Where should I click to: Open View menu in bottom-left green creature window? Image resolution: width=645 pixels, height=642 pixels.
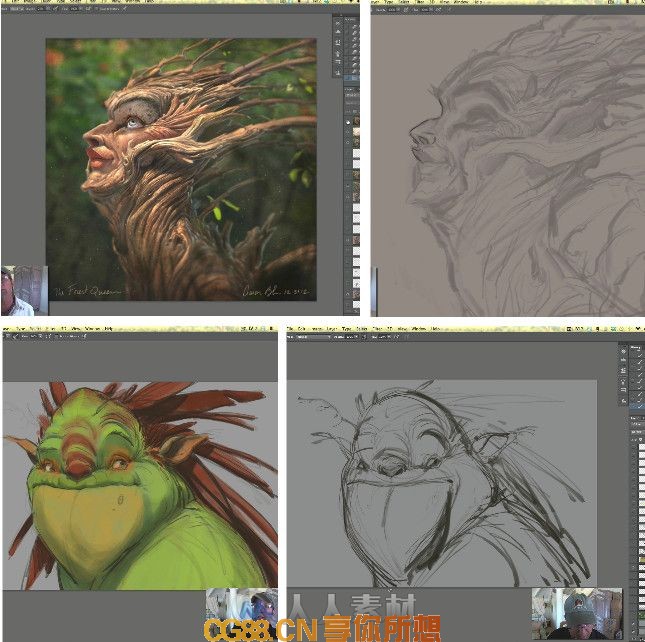coord(76,329)
